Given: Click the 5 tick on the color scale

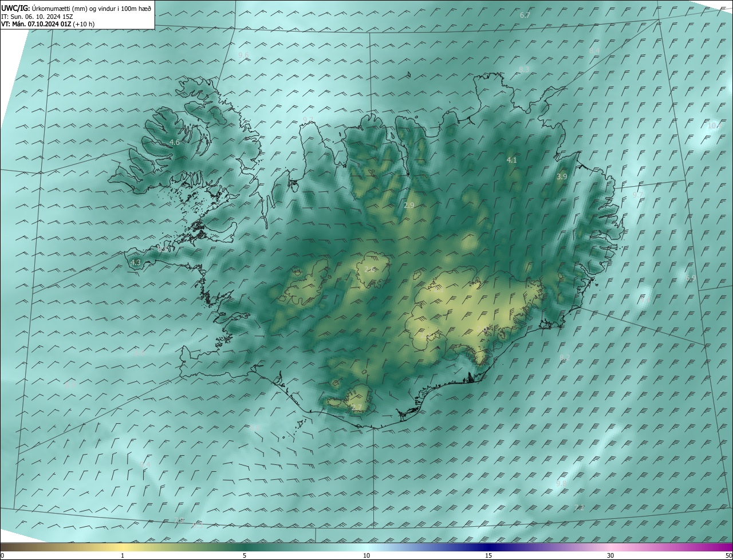Looking at the screenshot, I should point(245,555).
